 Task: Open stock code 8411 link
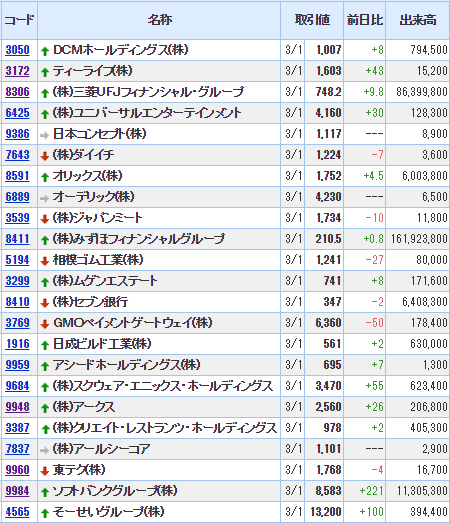click(17, 239)
